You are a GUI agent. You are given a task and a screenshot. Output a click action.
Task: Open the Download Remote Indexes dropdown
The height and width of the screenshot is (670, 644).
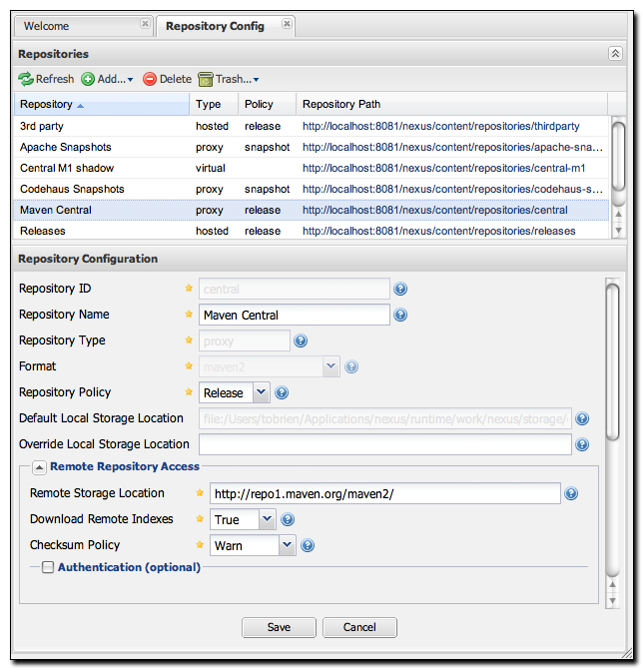point(267,520)
